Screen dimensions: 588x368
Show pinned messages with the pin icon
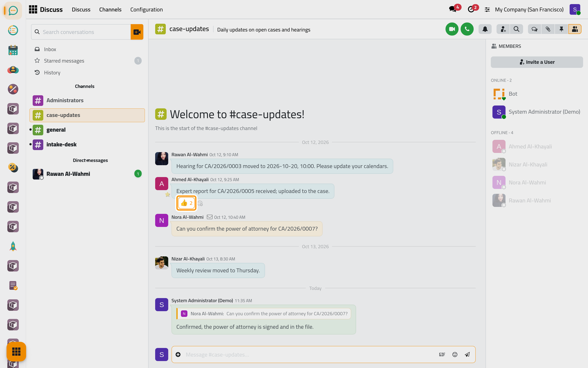coord(561,29)
